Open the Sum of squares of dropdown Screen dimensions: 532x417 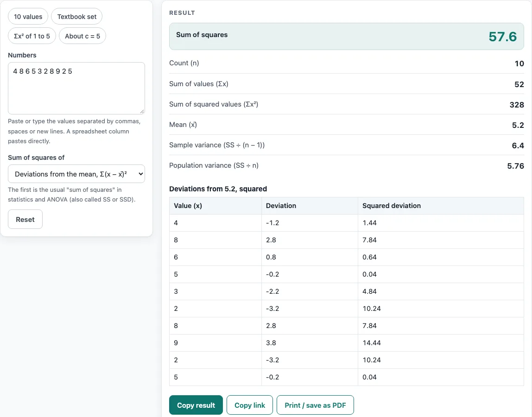tap(76, 174)
